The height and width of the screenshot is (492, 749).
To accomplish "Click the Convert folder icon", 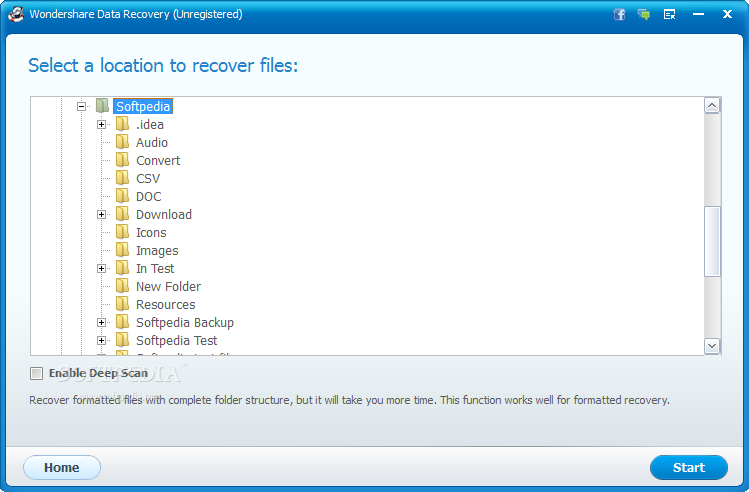I will (122, 160).
